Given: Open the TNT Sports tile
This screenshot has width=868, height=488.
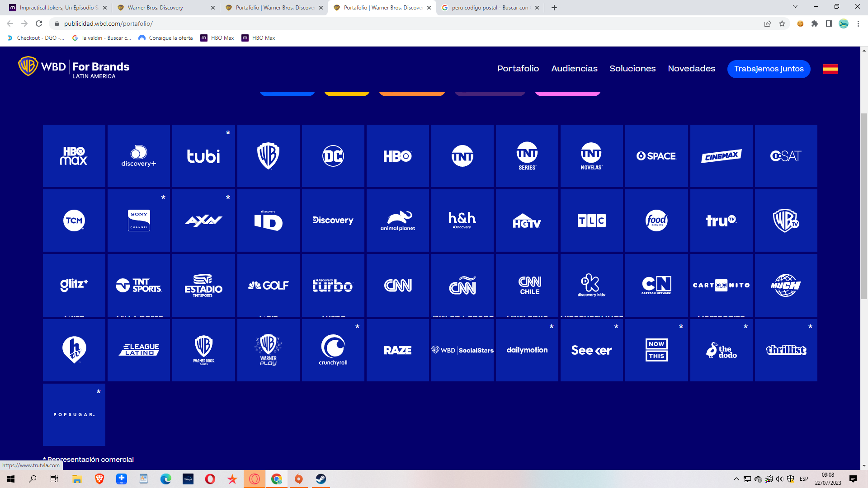Looking at the screenshot, I should [x=139, y=285].
